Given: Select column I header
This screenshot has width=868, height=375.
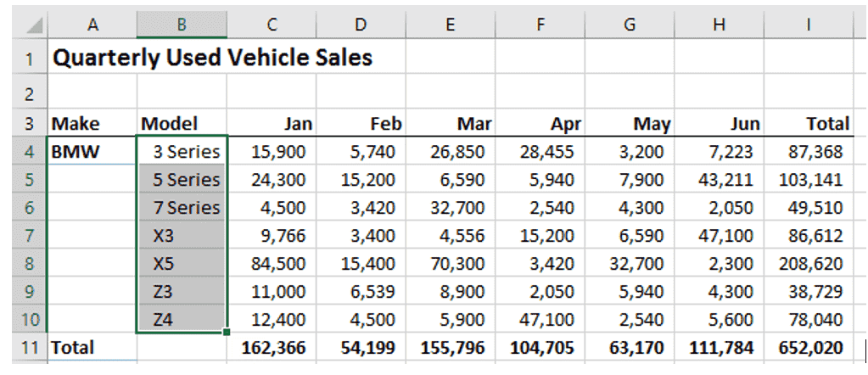Looking at the screenshot, I should click(809, 25).
